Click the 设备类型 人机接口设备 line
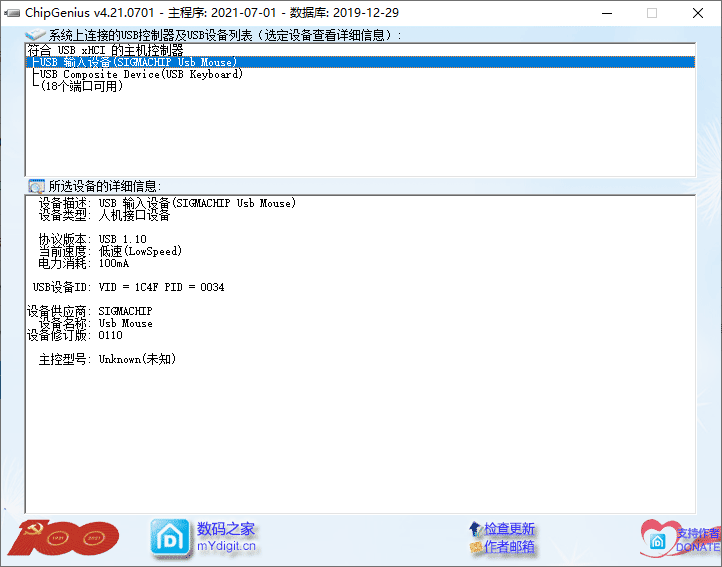Viewport: 722px width, 567px height. [x=105, y=215]
